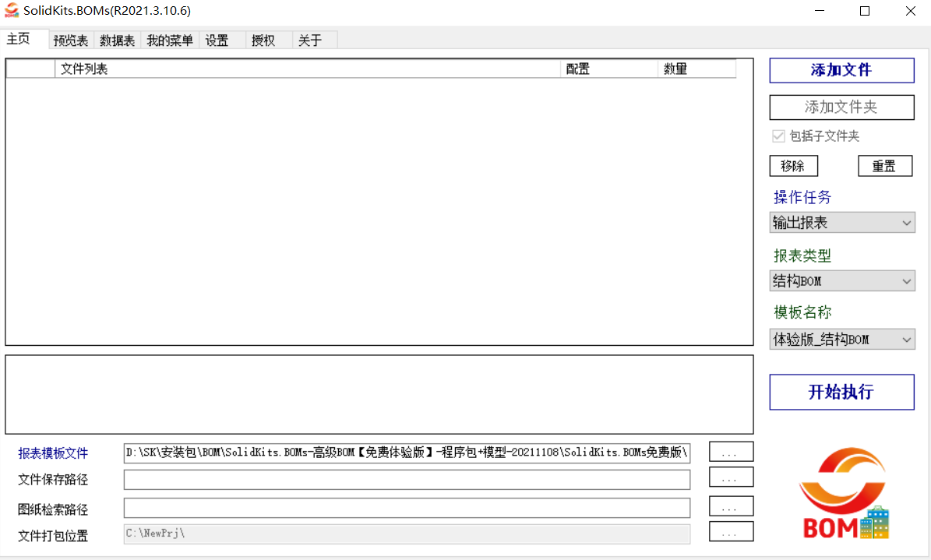Expand the 操作任务 dropdown showing 输出报表

click(841, 223)
